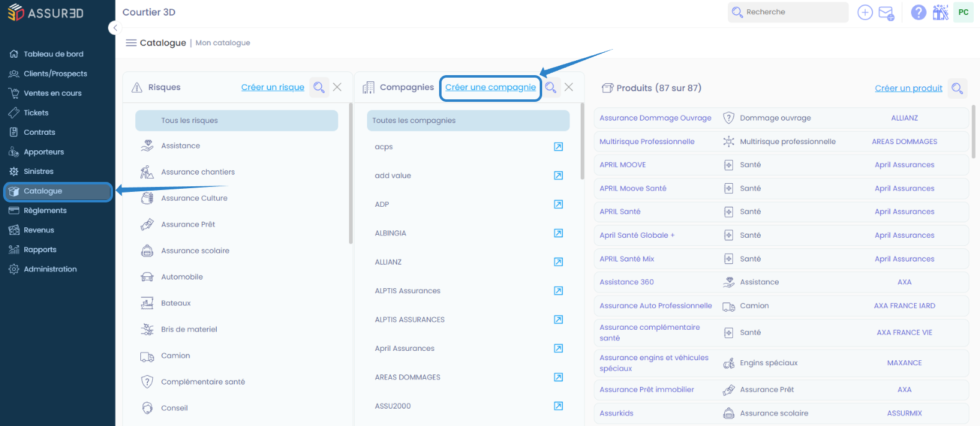Click the plus add icon in header

coord(865,12)
